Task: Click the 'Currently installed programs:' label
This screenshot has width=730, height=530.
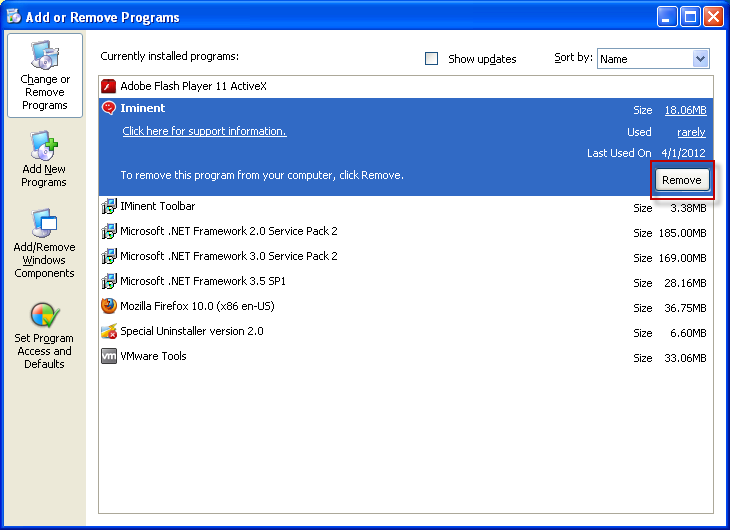Action: pos(169,56)
